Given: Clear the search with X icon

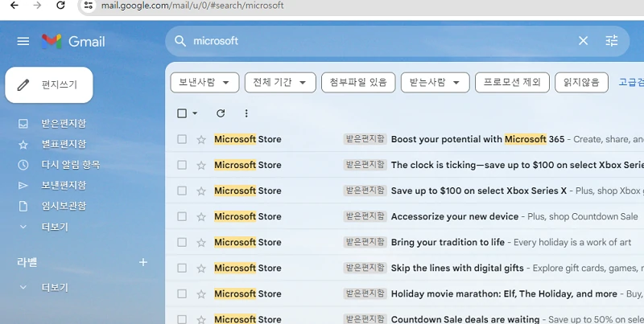Looking at the screenshot, I should click(583, 41).
